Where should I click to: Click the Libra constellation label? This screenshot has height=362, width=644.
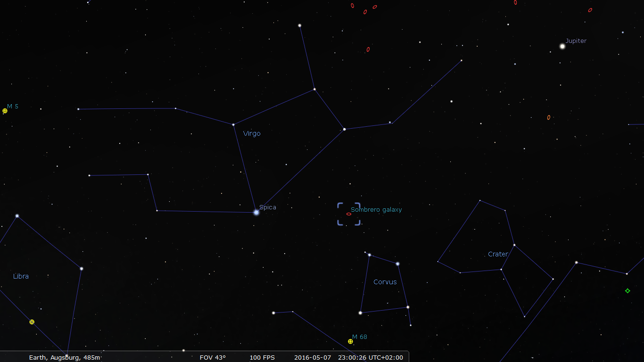[21, 276]
